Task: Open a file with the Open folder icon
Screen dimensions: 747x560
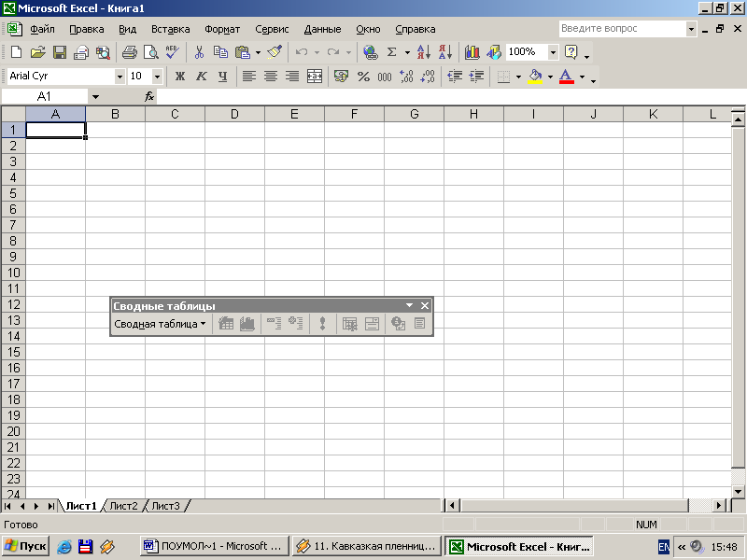Action: (x=37, y=52)
